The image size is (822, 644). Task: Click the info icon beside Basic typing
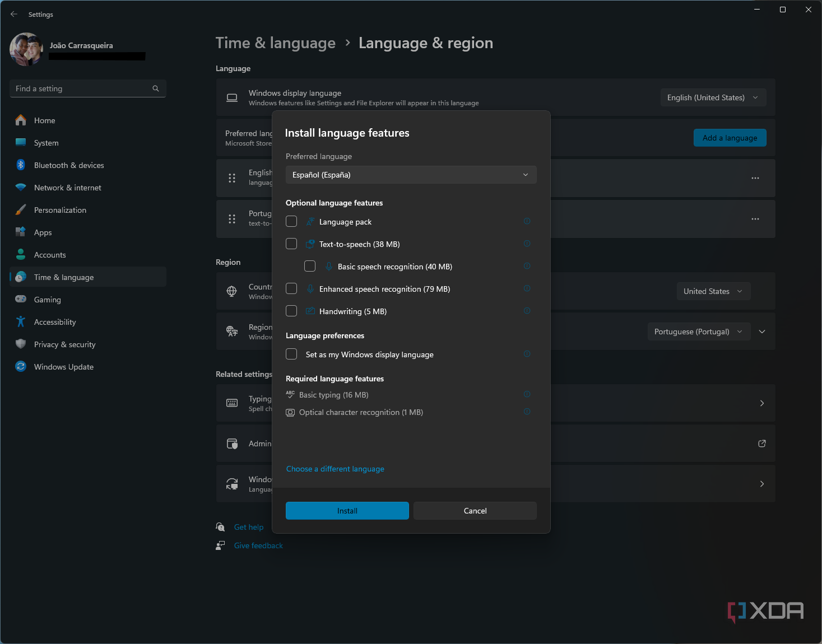pyautogui.click(x=527, y=394)
